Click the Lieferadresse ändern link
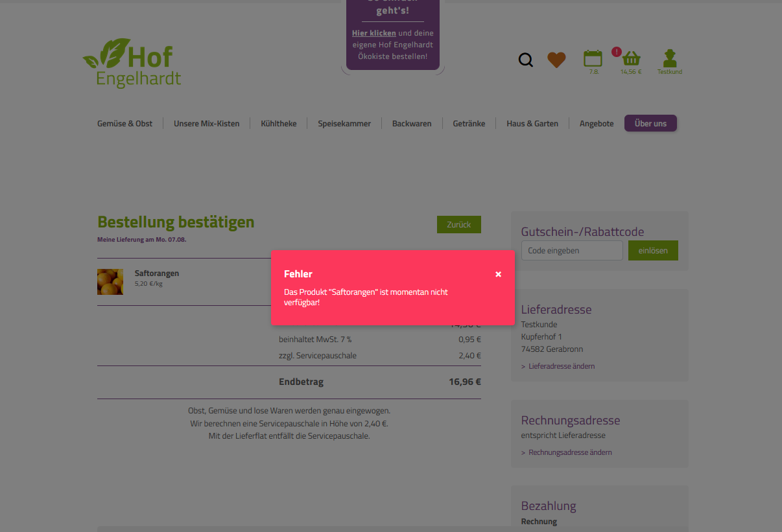This screenshot has width=782, height=532. pos(562,366)
